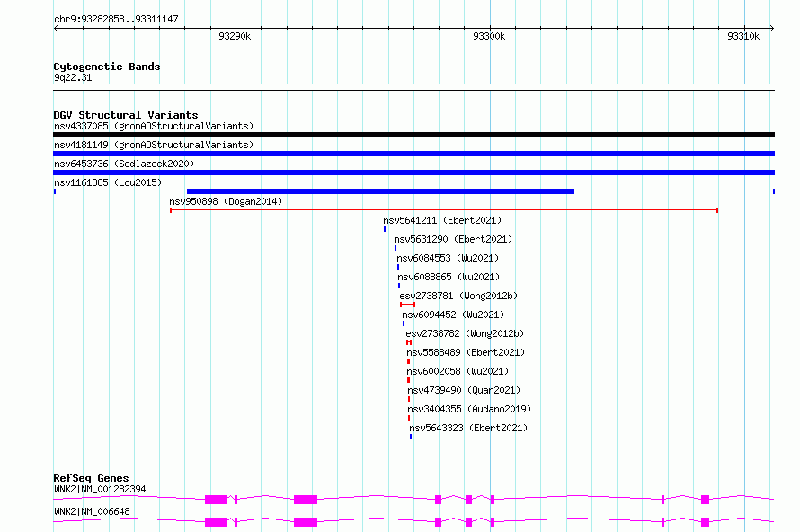
Task: Click the blue nsv4181149 variant bar
Action: coord(413,154)
